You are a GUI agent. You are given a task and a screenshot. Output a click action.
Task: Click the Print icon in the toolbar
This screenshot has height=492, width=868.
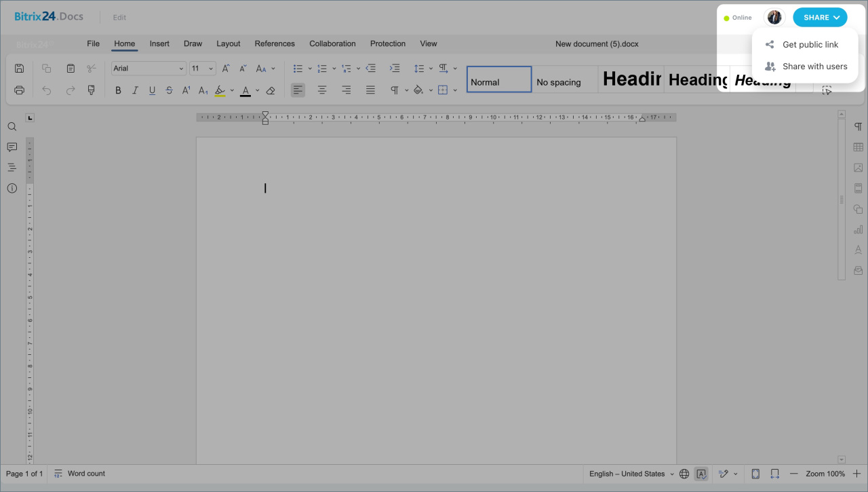click(x=19, y=90)
